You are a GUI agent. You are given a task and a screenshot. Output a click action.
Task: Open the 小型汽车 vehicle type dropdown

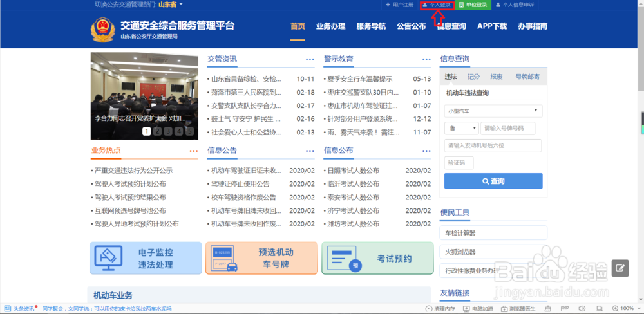493,111
